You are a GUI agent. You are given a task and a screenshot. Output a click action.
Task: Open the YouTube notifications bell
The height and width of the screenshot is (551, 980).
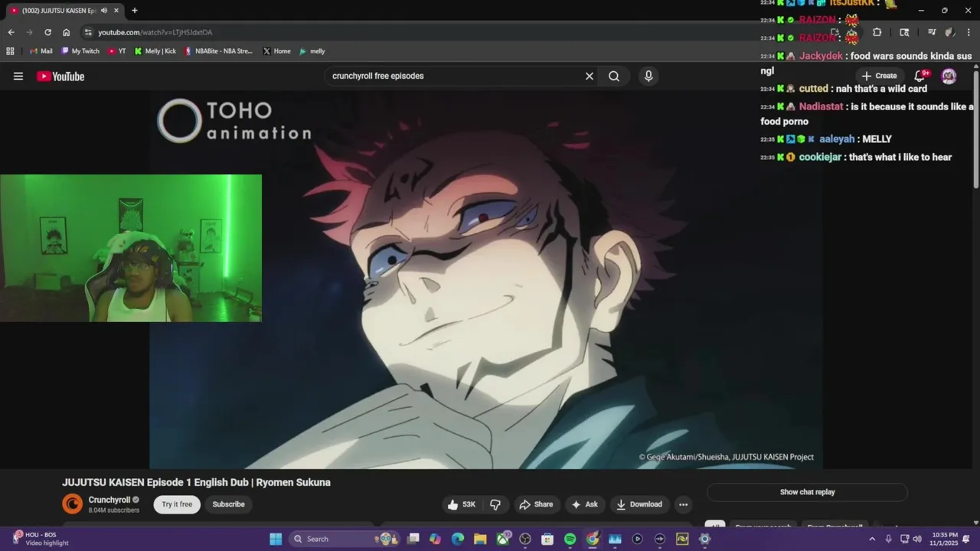click(x=921, y=76)
